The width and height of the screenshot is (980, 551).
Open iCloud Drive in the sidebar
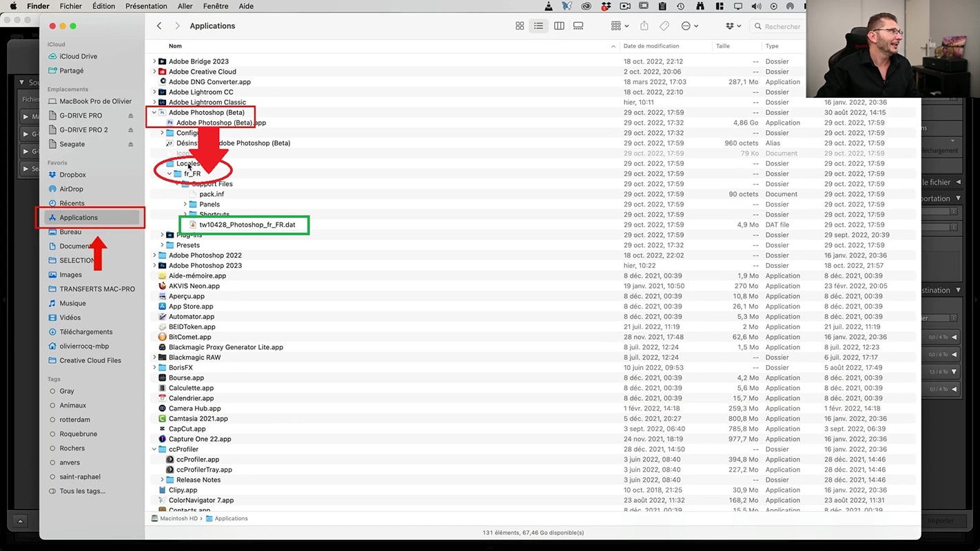[x=78, y=56]
